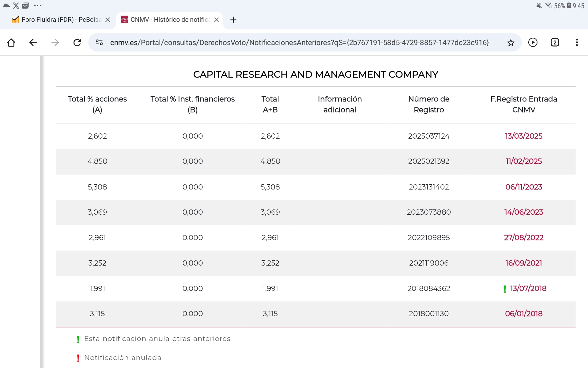The width and height of the screenshot is (588, 368).
Task: Click registry number 2018001130
Action: coord(429,313)
